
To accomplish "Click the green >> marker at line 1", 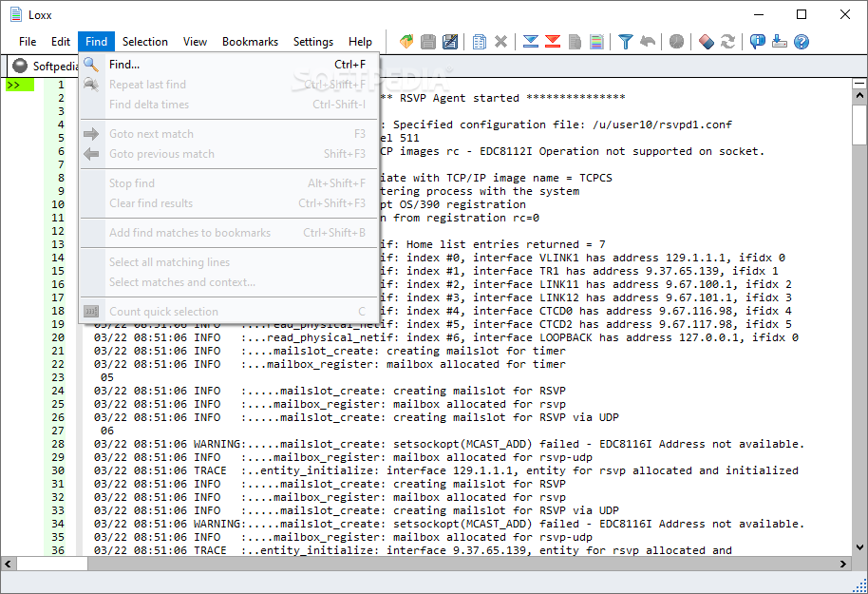I will click(19, 85).
